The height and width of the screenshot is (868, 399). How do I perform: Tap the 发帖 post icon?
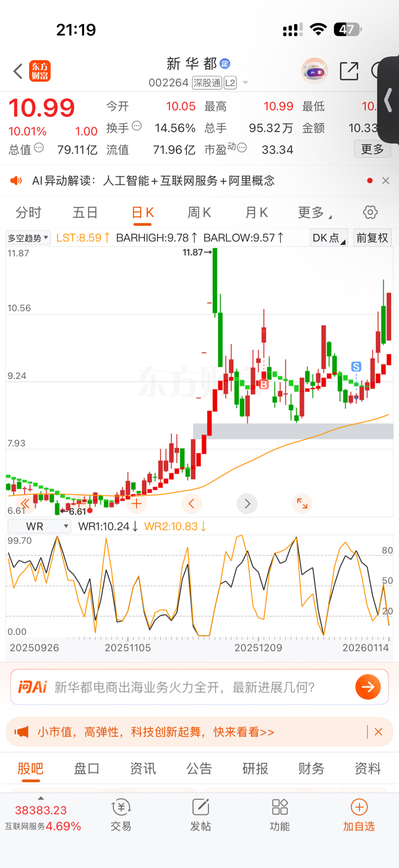coord(200,815)
